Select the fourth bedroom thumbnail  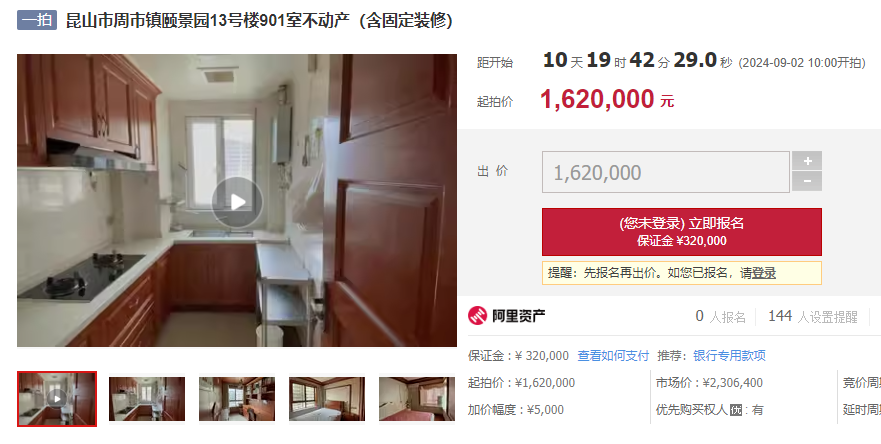click(x=327, y=398)
